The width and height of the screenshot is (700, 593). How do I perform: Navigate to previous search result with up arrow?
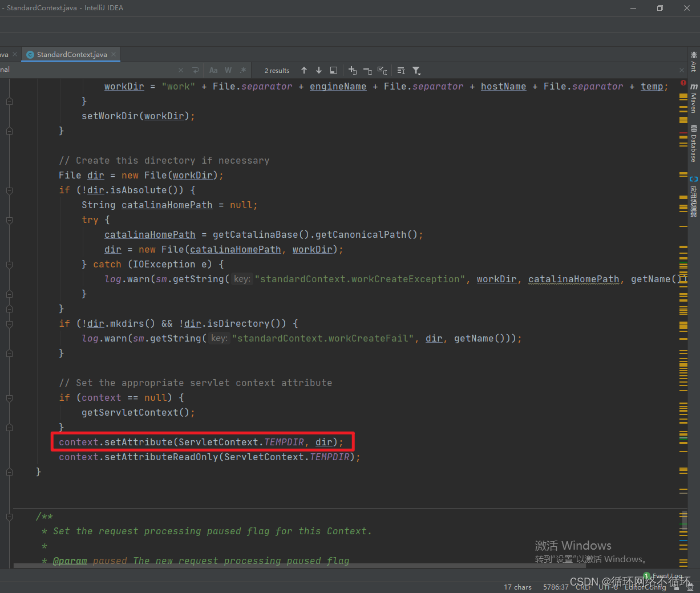[x=304, y=70]
